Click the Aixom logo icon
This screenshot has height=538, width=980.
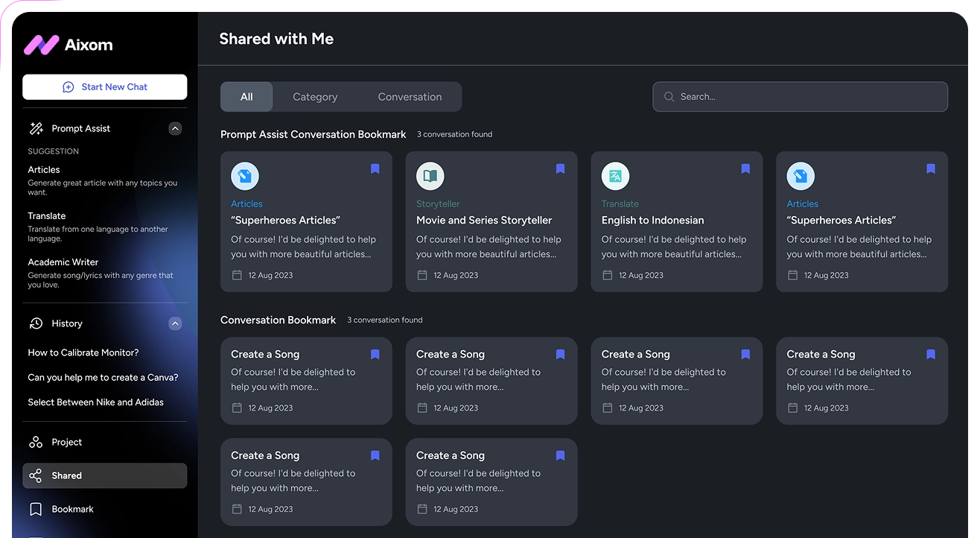tap(41, 45)
